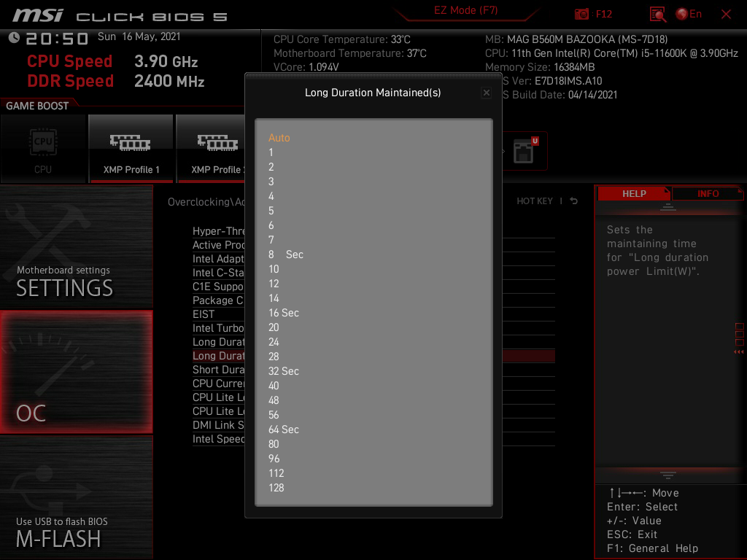
Task: Click the help panel bottom scroll handle
Action: coord(668,475)
